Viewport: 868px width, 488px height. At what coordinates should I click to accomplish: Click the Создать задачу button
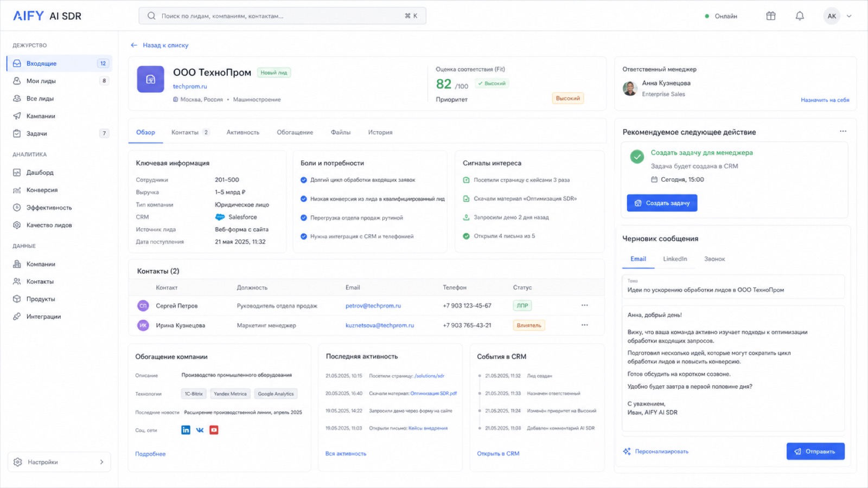[662, 203]
